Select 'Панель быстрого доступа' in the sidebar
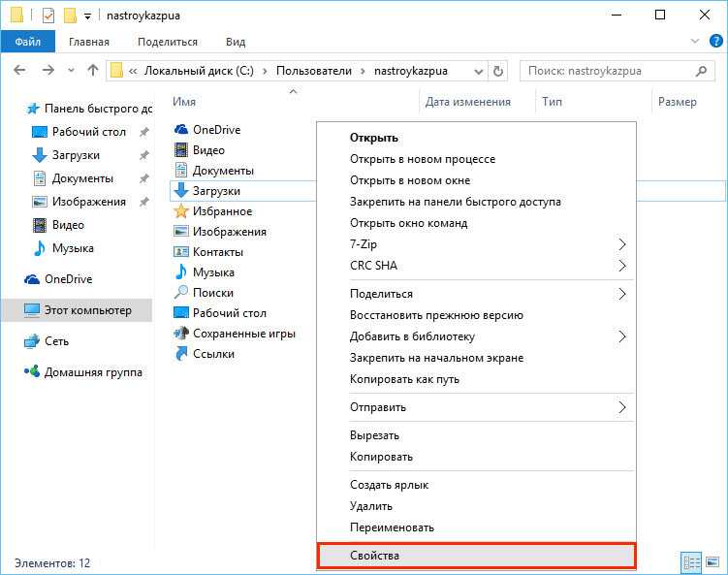This screenshot has height=575, width=728. 89,109
